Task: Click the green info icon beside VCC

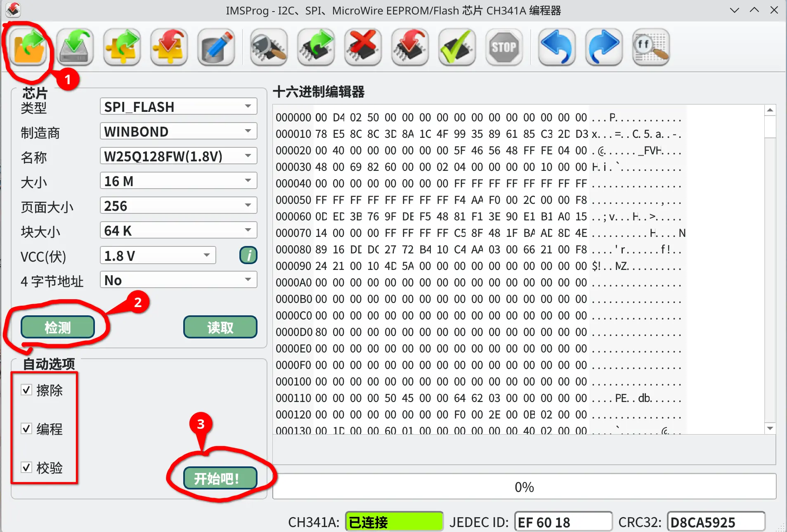Action: (x=248, y=255)
